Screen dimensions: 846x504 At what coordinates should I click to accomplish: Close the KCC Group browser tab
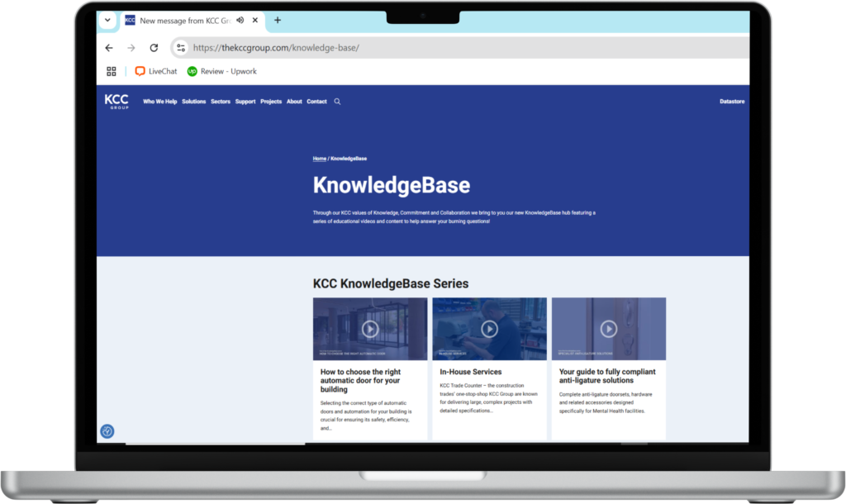coord(255,20)
